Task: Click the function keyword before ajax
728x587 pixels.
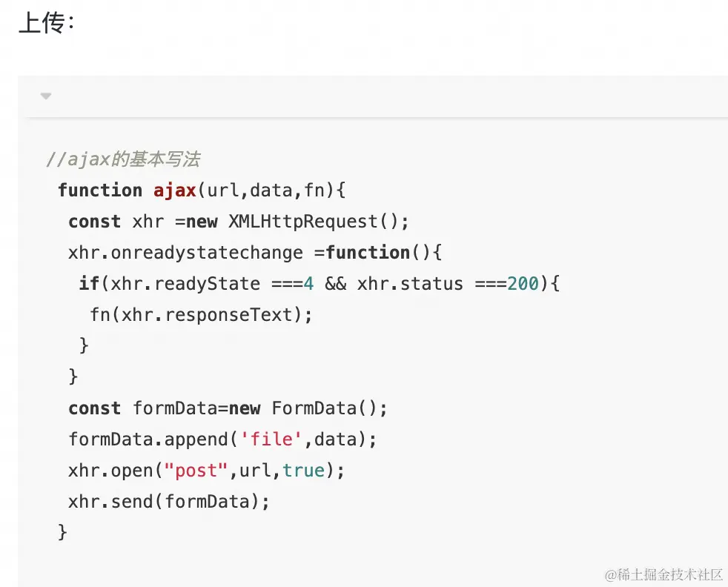Action: (100, 190)
